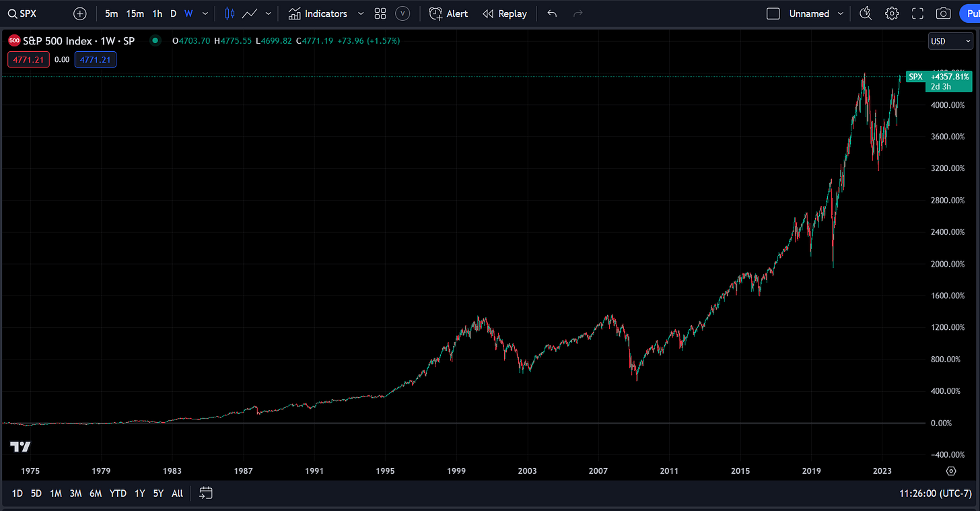Expand the chart style dropdown arrow

[x=269, y=13]
